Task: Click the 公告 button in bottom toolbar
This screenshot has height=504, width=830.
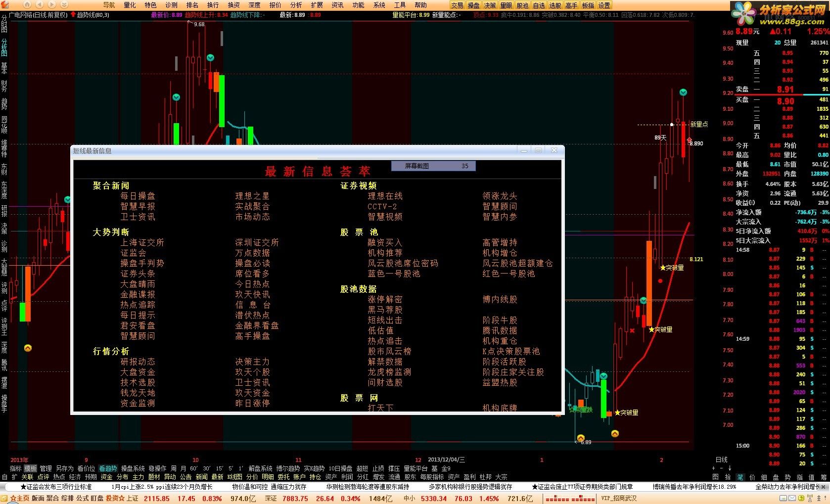Action: tap(185, 477)
